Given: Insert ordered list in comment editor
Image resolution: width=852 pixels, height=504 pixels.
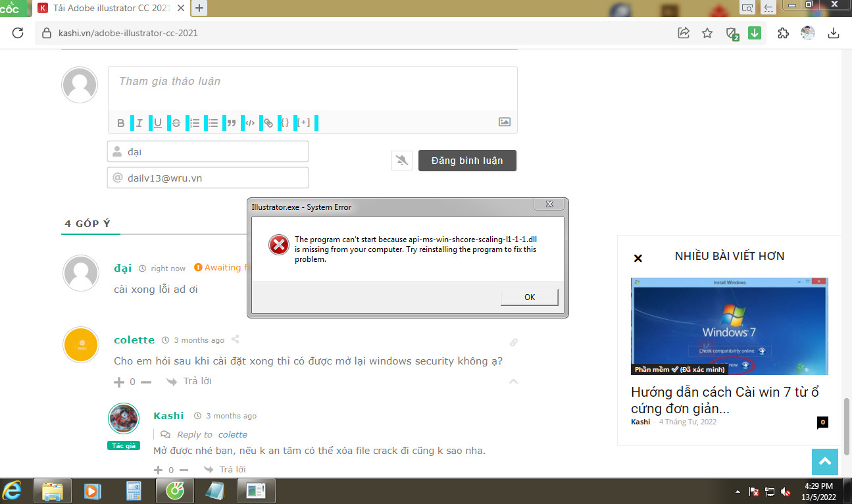Looking at the screenshot, I should (x=195, y=123).
